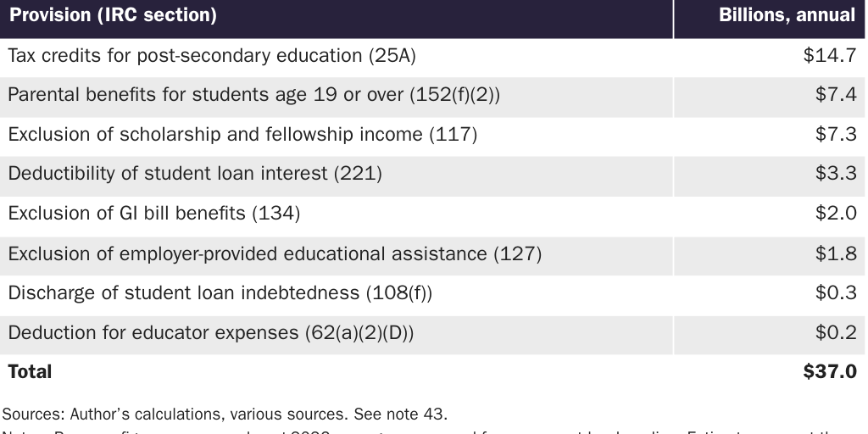Image resolution: width=868 pixels, height=434 pixels.
Task: Click the $0.2 value cell
Action: [836, 332]
